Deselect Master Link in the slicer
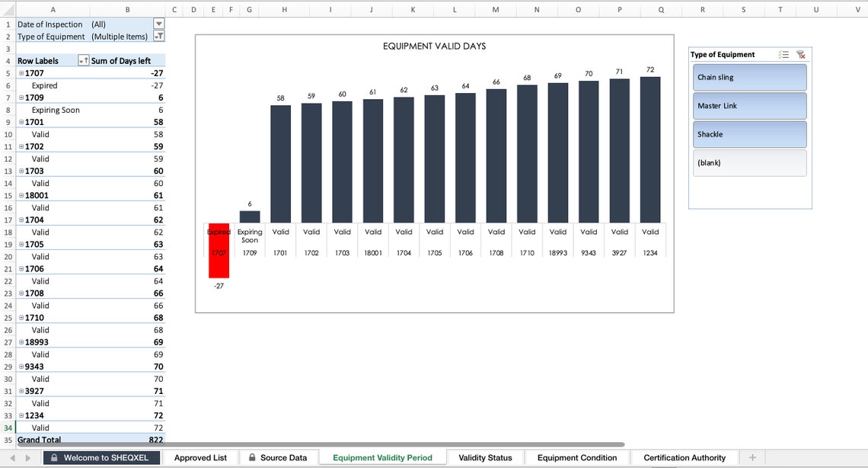 [749, 106]
